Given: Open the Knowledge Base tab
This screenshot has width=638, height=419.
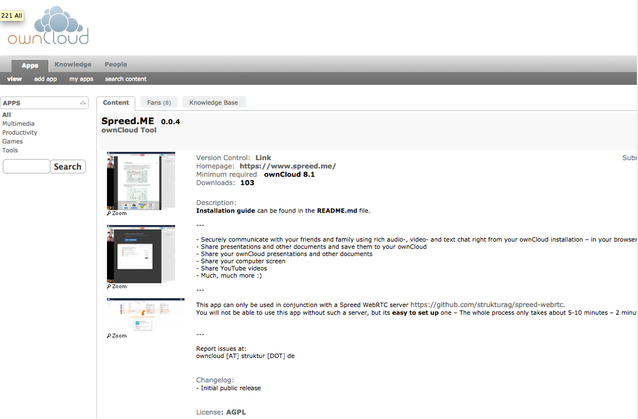Looking at the screenshot, I should tap(214, 103).
